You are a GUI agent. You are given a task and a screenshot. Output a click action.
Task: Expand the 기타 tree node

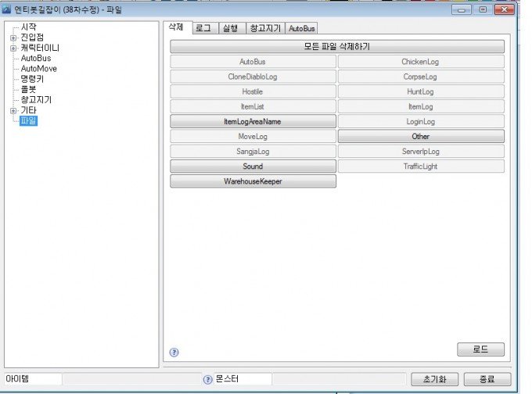click(x=13, y=110)
